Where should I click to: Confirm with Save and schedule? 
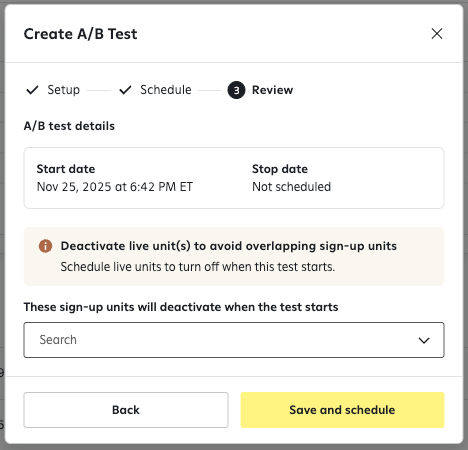[342, 410]
